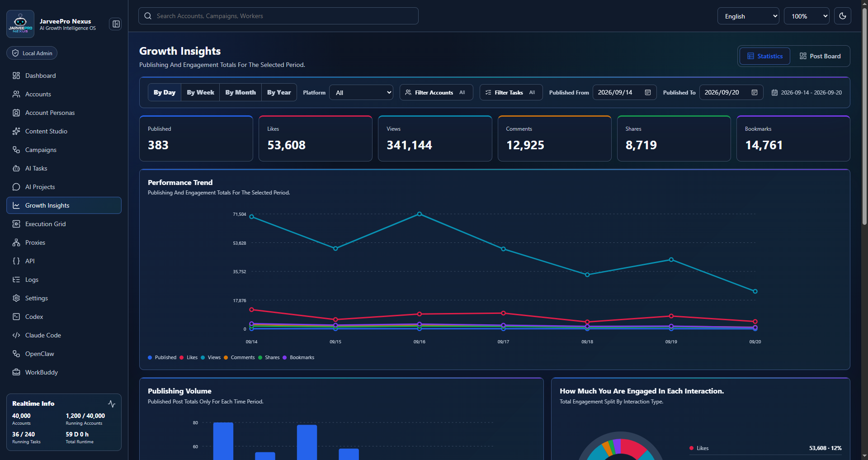Image resolution: width=868 pixels, height=460 pixels.
Task: Click the WorkBuddy briefcase icon
Action: point(16,372)
